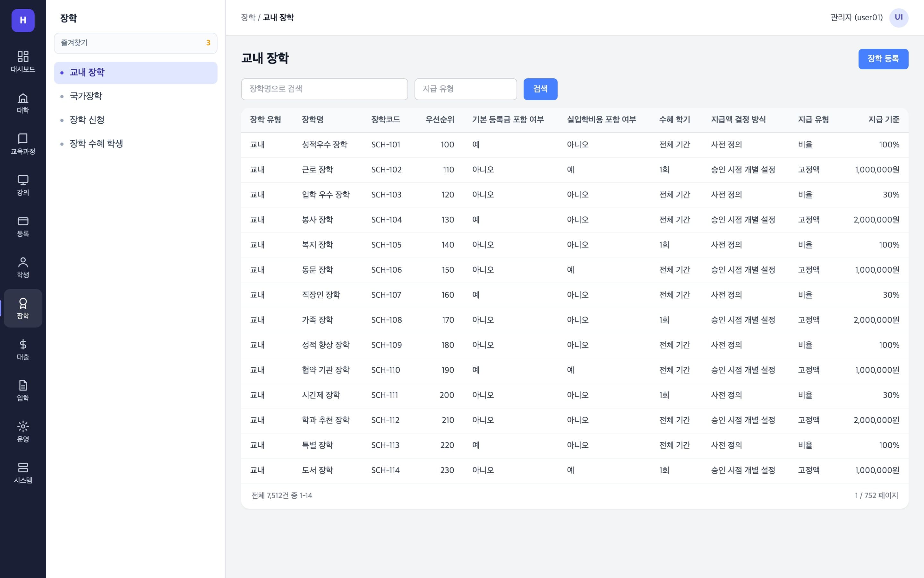
Task: Click the H logo icon
Action: tap(23, 20)
